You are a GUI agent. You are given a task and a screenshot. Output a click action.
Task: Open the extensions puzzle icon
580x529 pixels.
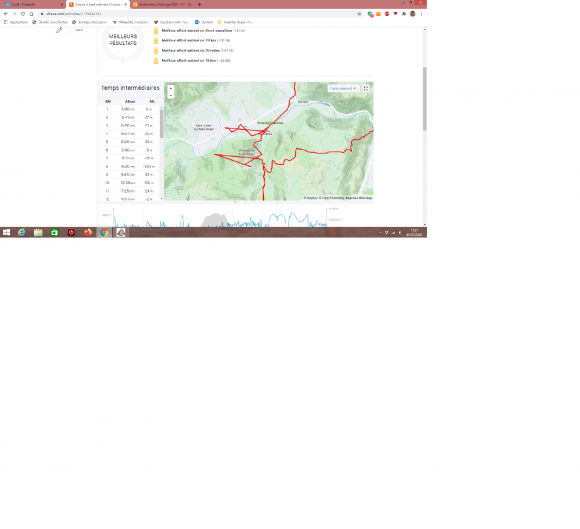404,14
